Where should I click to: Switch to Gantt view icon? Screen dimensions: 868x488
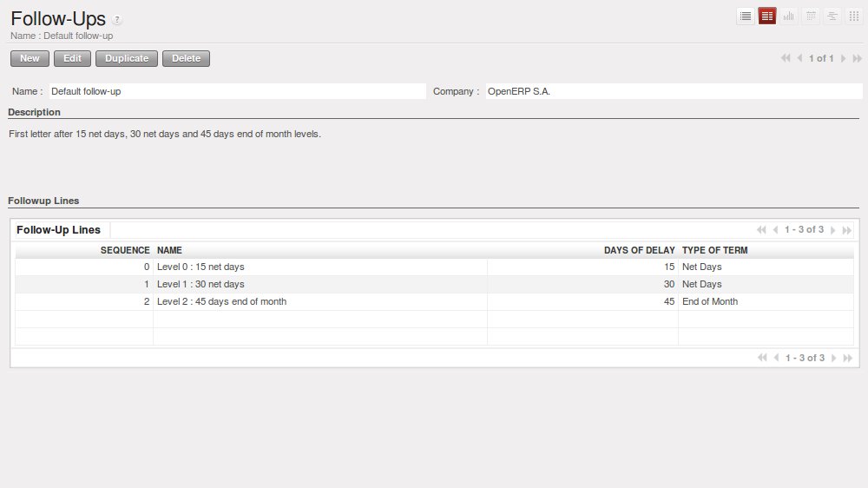pyautogui.click(x=832, y=16)
